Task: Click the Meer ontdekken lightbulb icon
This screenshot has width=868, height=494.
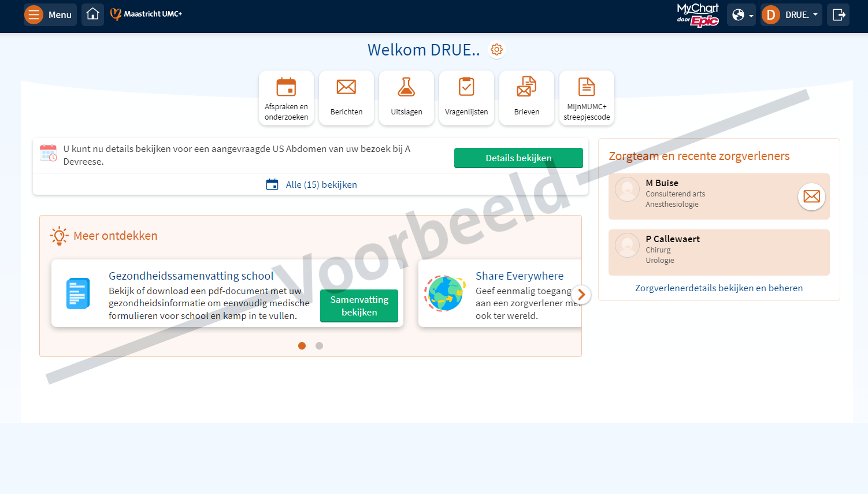Action: coord(59,236)
